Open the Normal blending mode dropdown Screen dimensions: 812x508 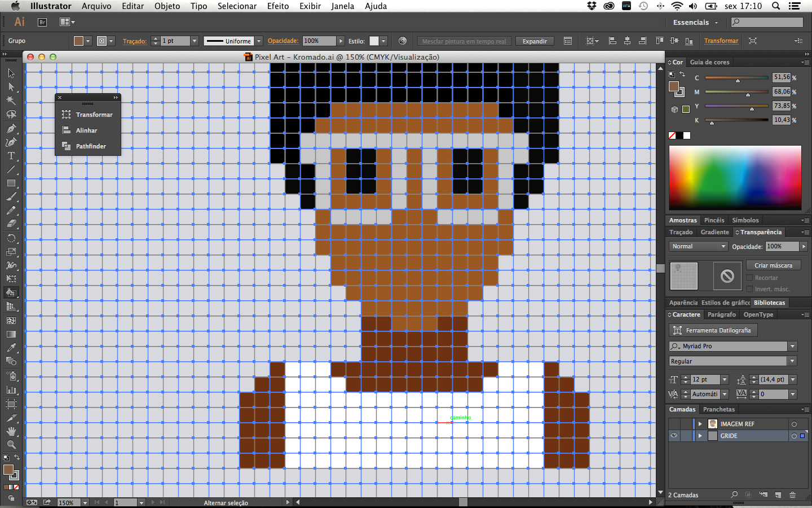[x=723, y=246]
